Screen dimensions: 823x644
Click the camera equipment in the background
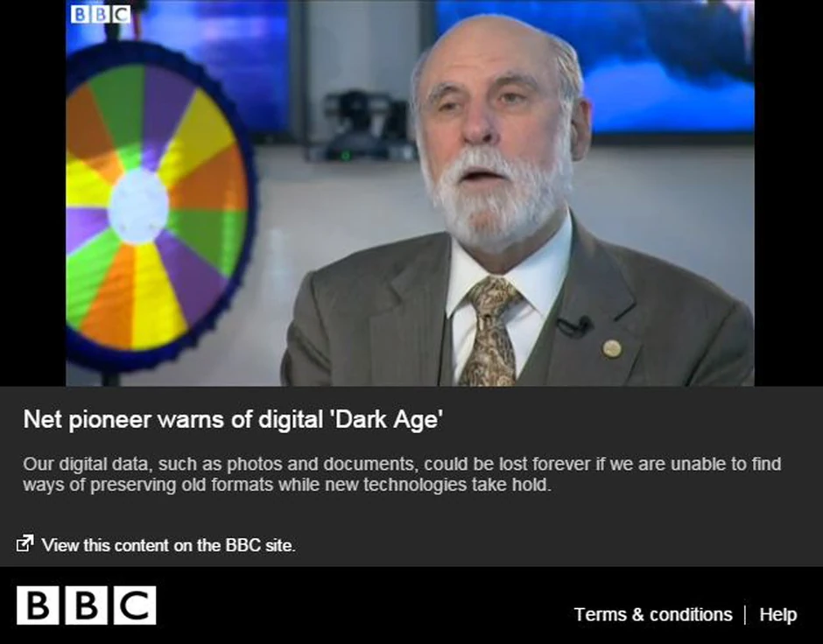point(362,126)
